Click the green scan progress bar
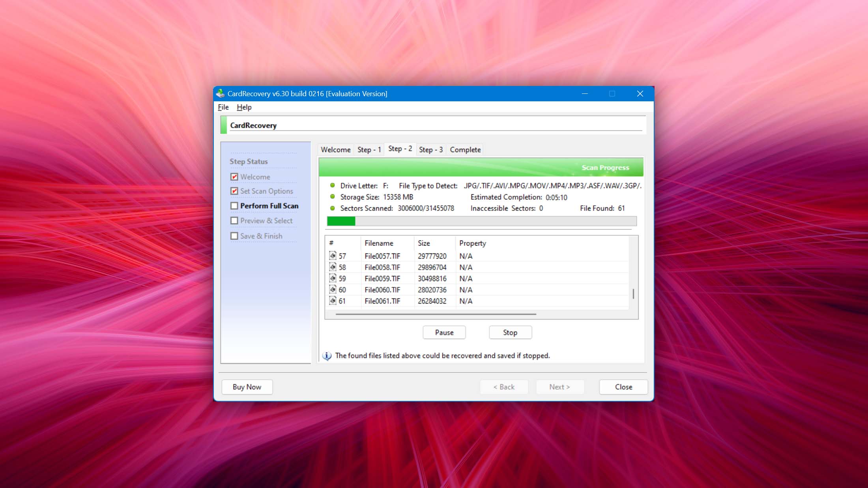The image size is (868, 488). pyautogui.click(x=482, y=221)
